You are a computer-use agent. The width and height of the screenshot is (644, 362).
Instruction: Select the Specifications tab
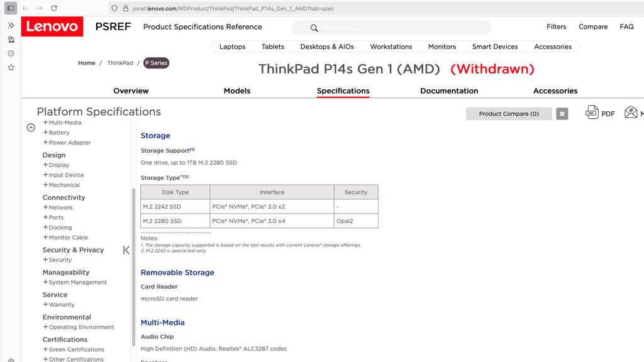(x=343, y=90)
